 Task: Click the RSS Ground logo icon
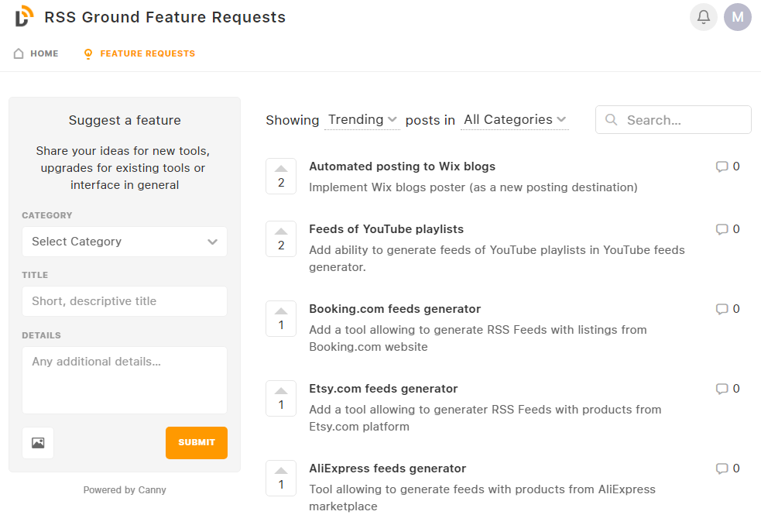click(24, 16)
